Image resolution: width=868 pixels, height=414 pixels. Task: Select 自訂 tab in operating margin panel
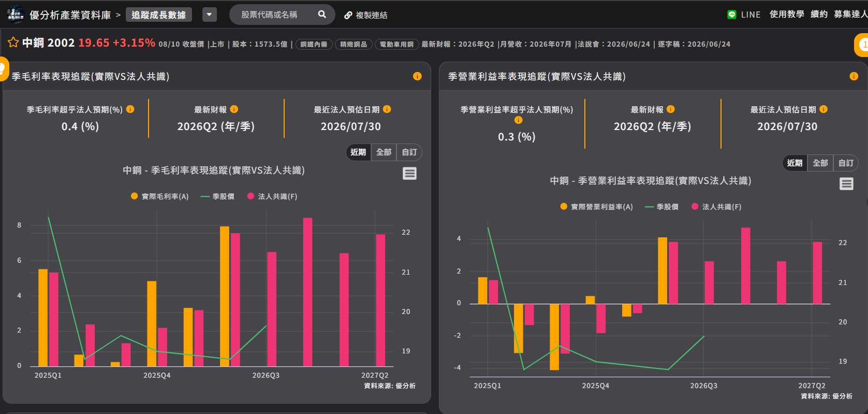pos(846,163)
